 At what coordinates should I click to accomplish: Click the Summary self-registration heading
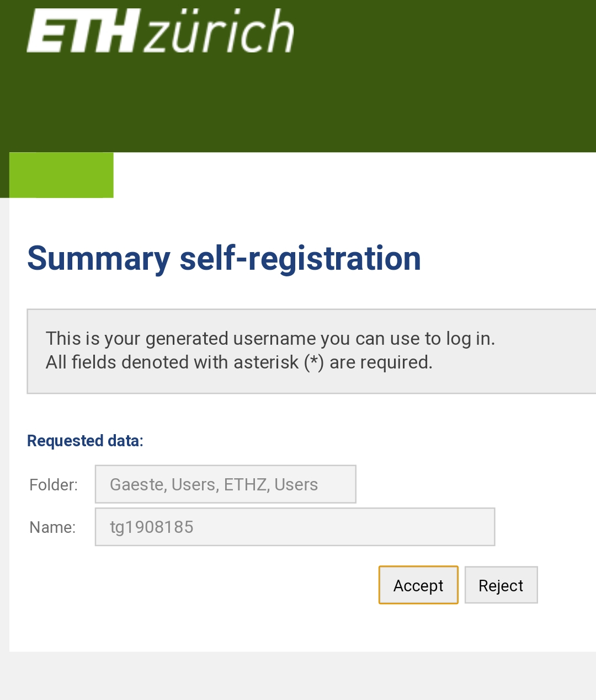(224, 258)
